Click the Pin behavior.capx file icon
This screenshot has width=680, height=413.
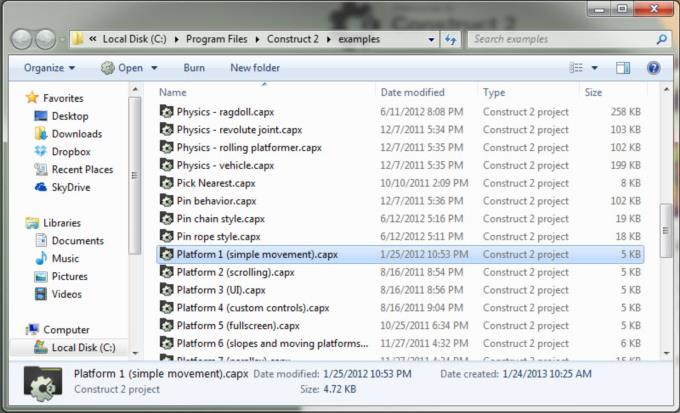point(167,200)
